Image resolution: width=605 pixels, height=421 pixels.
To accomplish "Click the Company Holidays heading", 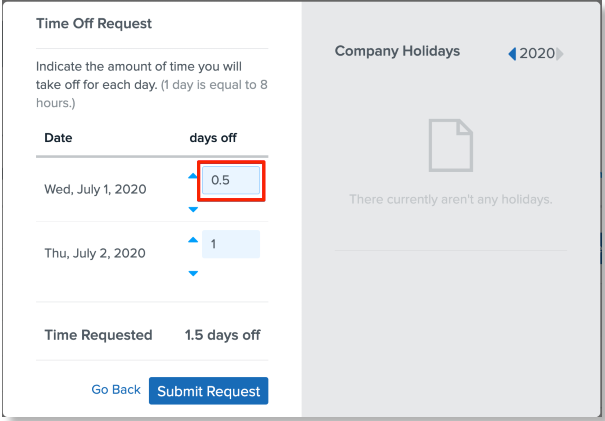I will click(397, 51).
